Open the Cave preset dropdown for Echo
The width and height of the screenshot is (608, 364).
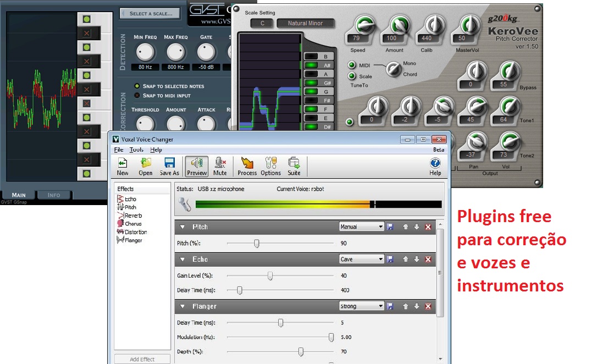(361, 259)
